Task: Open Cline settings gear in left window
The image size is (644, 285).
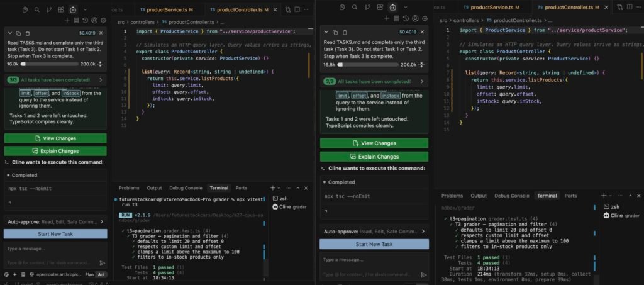Action: 103,20
